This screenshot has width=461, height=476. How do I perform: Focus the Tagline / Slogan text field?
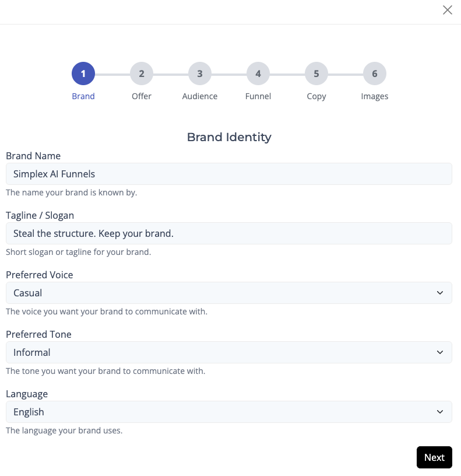(x=228, y=233)
